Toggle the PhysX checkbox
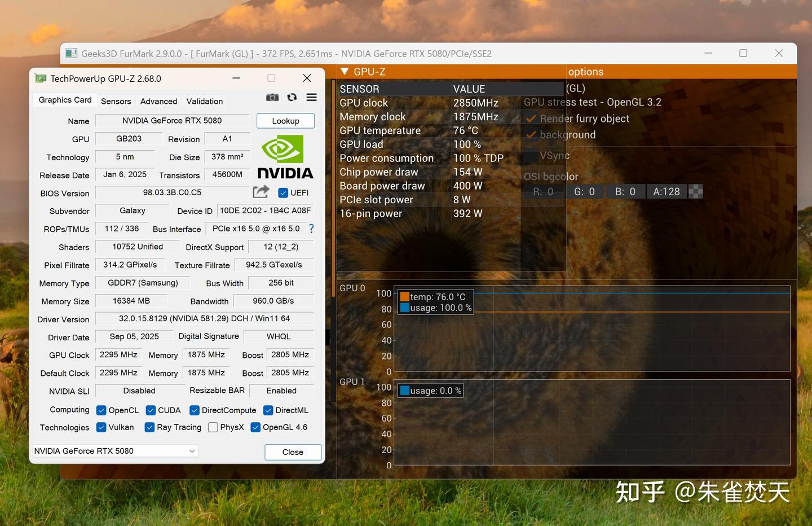 [x=213, y=427]
